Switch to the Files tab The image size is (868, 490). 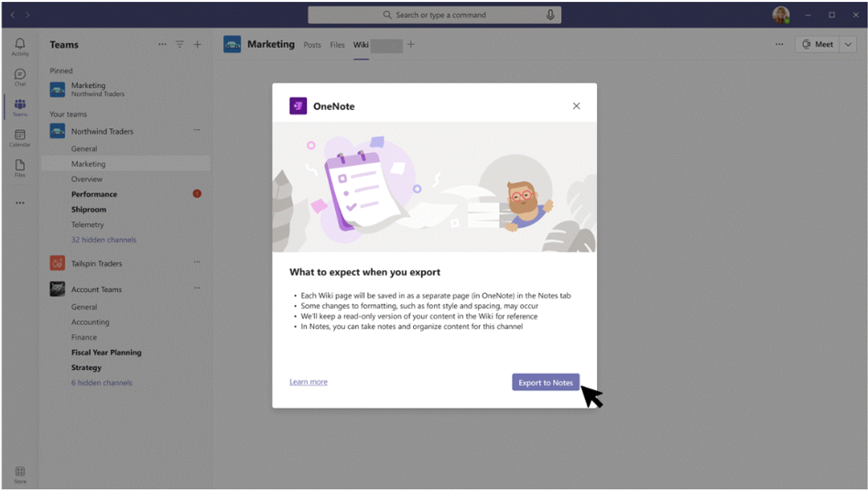337,45
